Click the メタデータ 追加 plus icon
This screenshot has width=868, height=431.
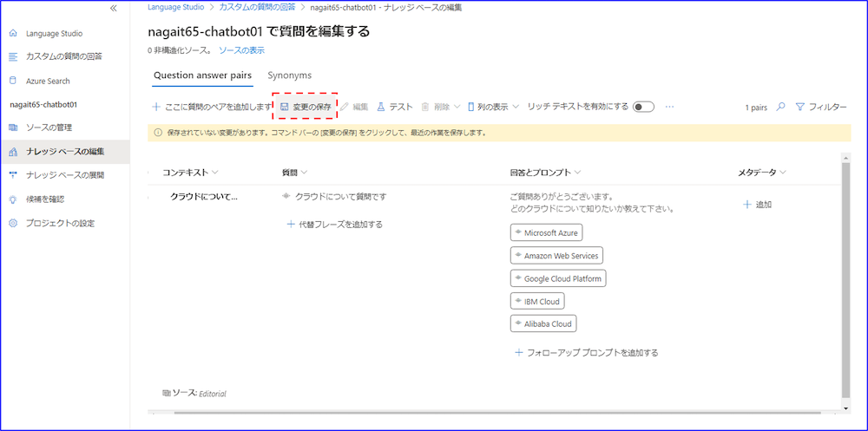[747, 205]
